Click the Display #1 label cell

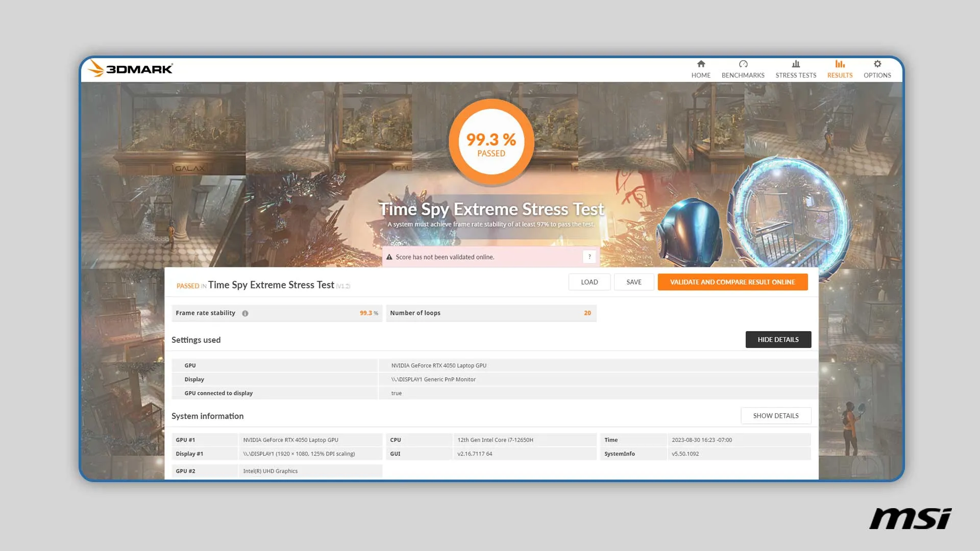[x=205, y=454]
